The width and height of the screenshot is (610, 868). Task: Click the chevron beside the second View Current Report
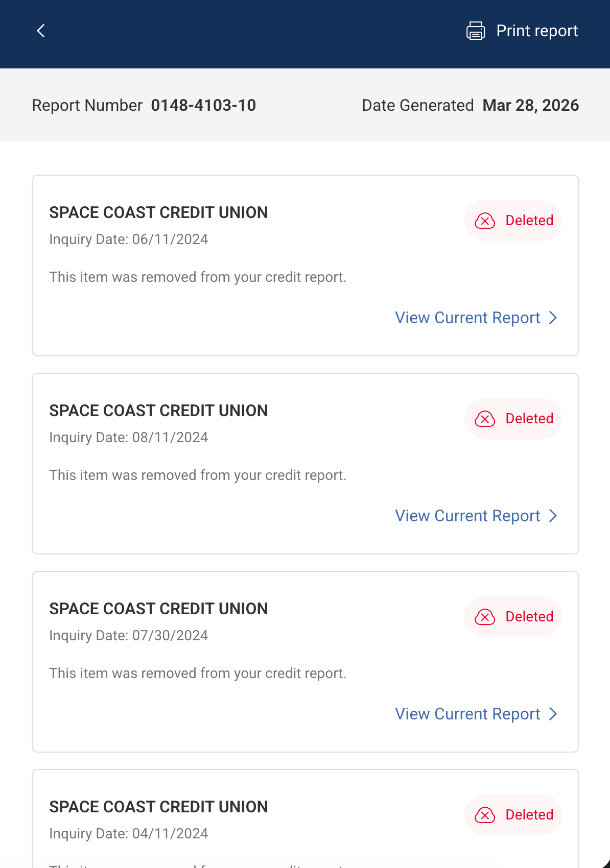[553, 516]
